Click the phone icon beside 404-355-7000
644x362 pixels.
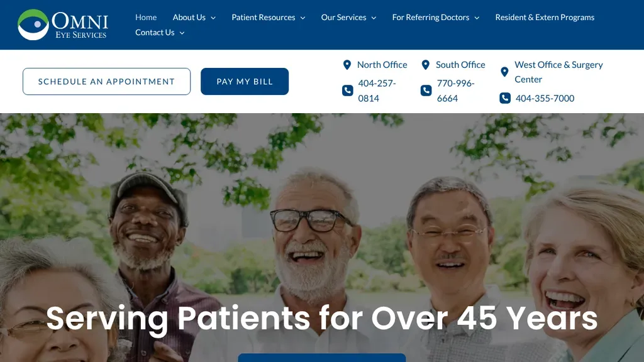click(x=505, y=98)
